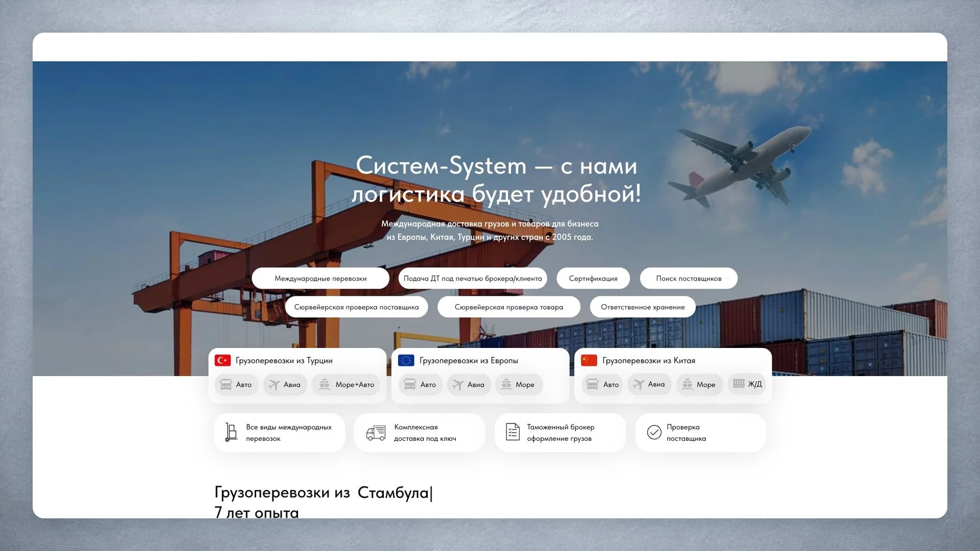Click the 7 лет опыта text
This screenshot has width=980, height=551.
257,513
